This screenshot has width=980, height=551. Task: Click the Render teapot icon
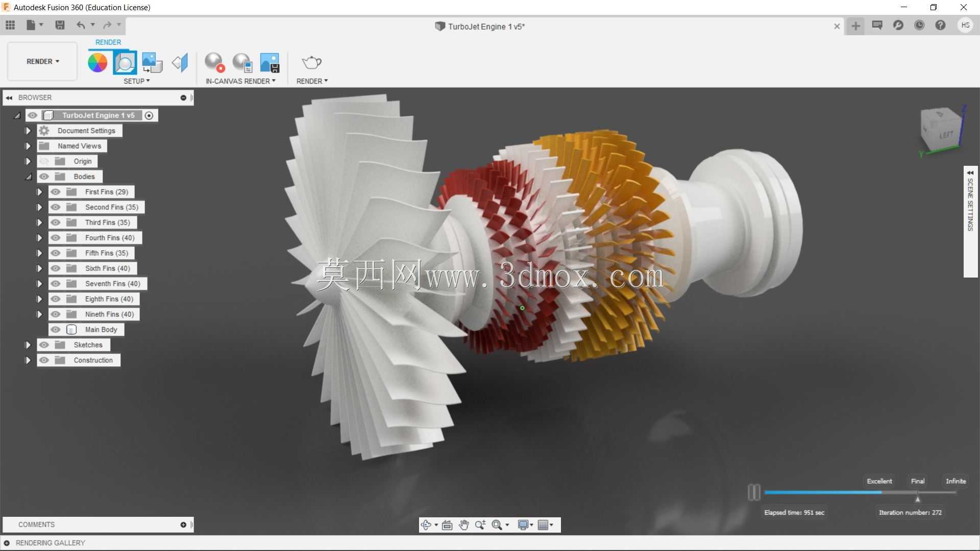click(x=311, y=63)
